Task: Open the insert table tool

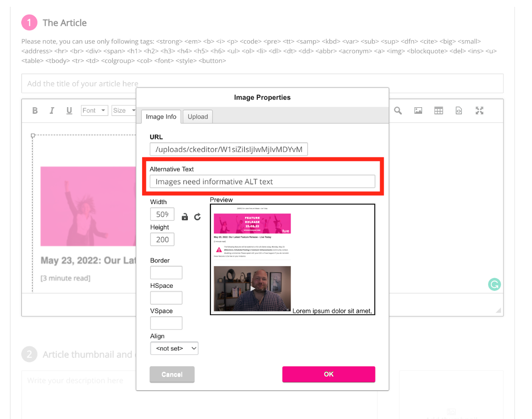Action: (x=438, y=110)
